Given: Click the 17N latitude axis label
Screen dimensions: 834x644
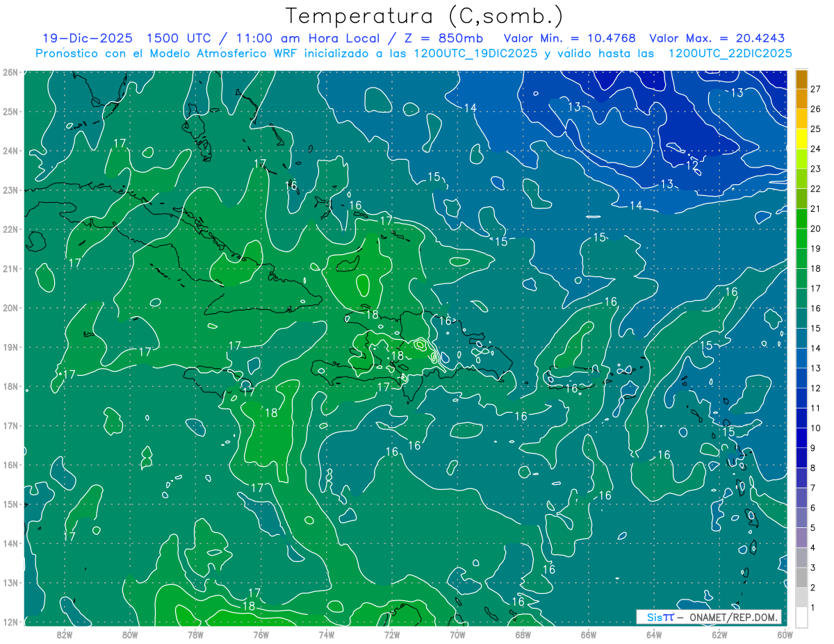Looking at the screenshot, I should pos(10,425).
